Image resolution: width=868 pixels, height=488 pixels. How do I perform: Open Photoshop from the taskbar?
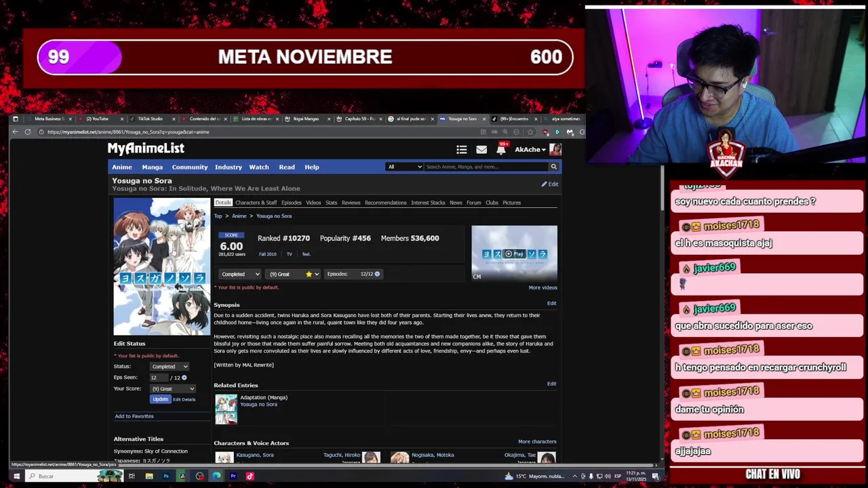pos(165,476)
